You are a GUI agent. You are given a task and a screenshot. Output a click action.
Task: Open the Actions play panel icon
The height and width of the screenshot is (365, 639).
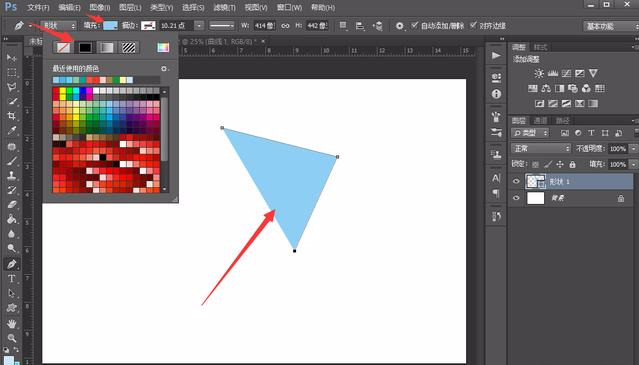coord(496,55)
